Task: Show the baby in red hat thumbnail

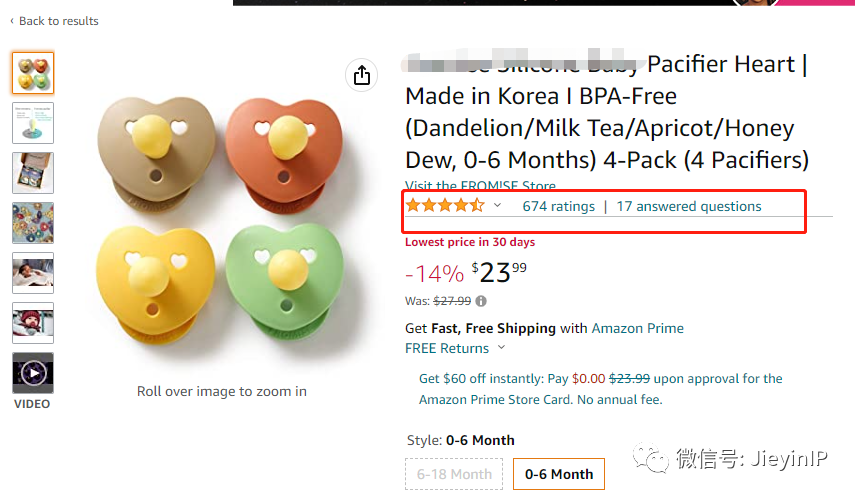Action: pos(33,322)
